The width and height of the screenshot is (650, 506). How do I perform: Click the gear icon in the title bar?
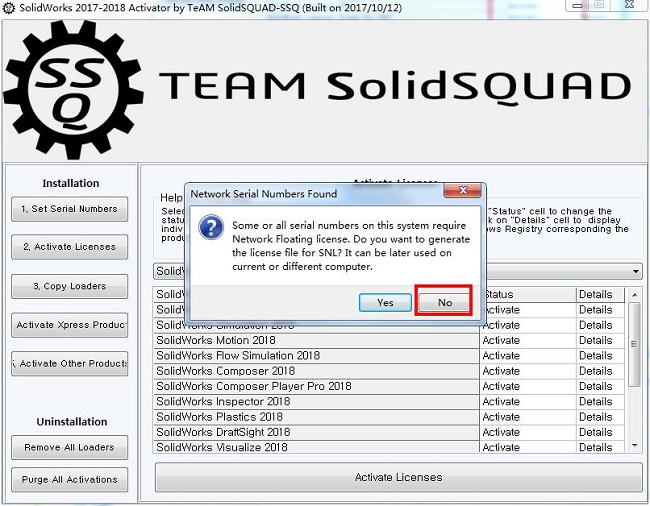click(x=9, y=7)
